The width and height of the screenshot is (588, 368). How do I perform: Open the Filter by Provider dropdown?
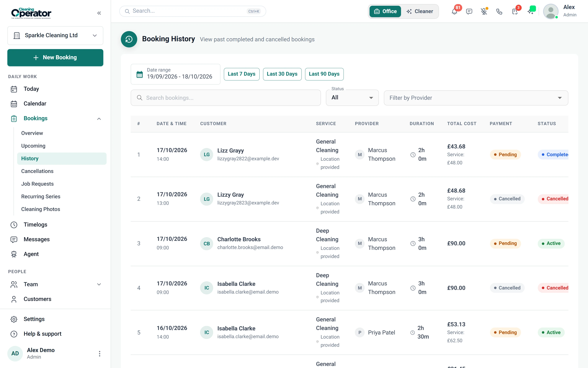click(x=476, y=98)
